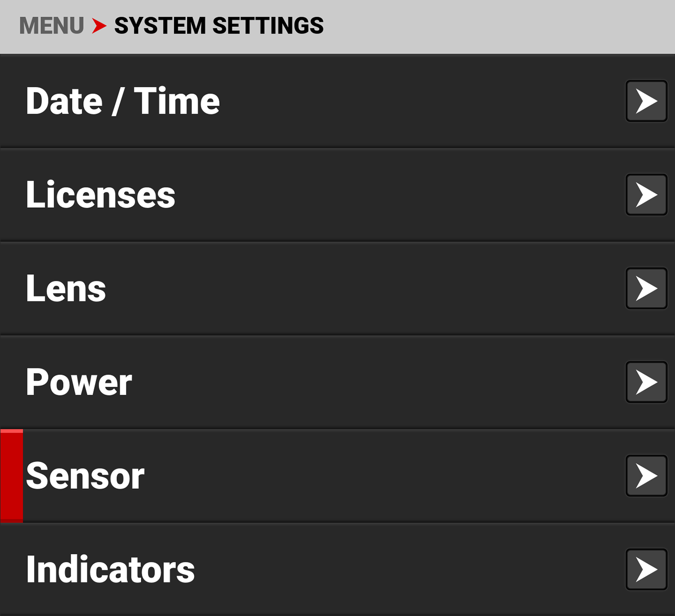Expand the Licenses submenu via its chevron

pyautogui.click(x=646, y=194)
